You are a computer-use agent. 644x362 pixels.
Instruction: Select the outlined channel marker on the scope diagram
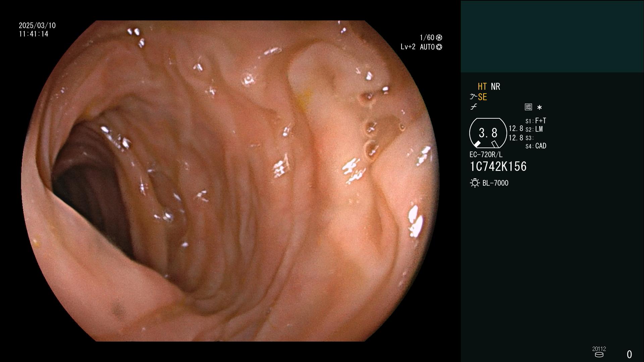[495, 144]
